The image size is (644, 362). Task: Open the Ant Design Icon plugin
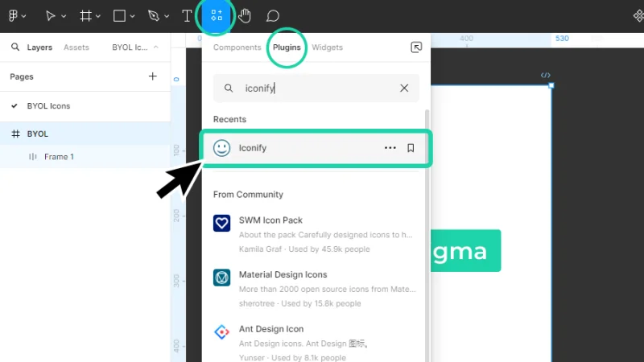coord(316,343)
